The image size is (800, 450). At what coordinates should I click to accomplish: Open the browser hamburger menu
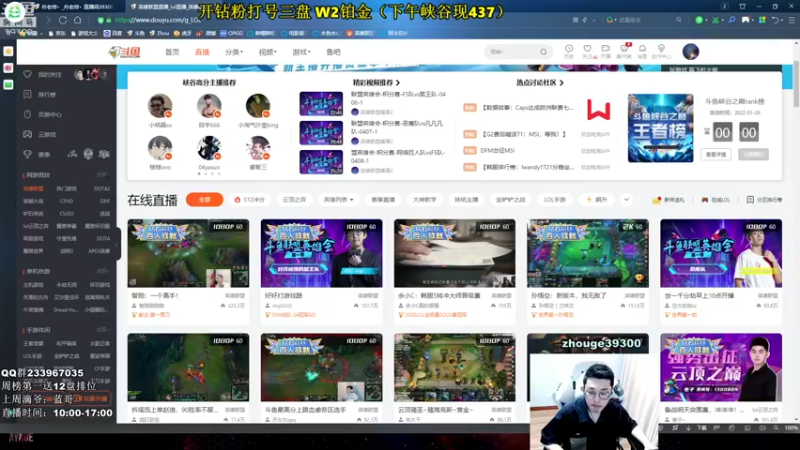pyautogui.click(x=791, y=20)
